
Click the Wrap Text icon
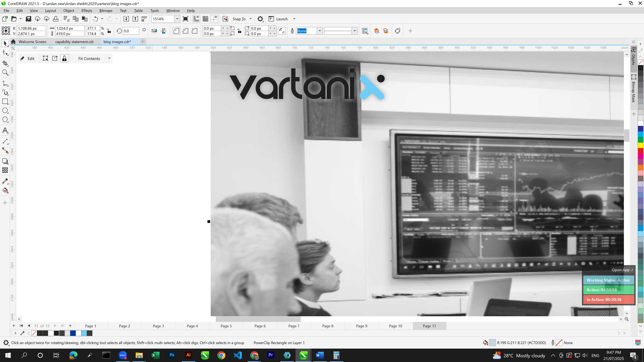[365, 31]
